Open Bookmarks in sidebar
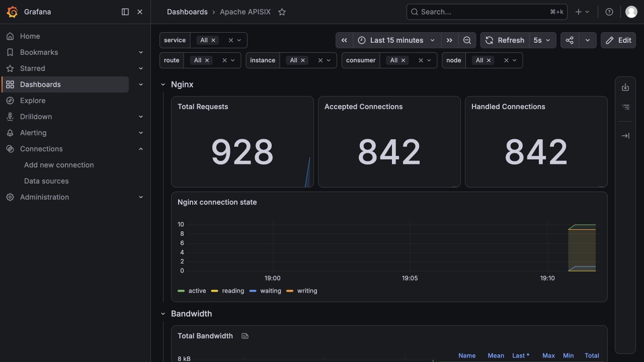This screenshot has height=362, width=644. 39,52
